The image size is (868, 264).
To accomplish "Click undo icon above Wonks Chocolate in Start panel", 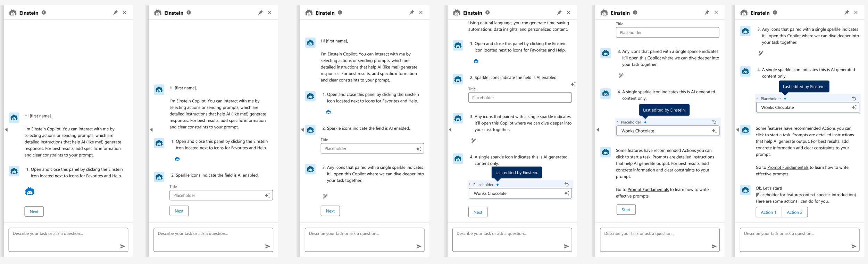I will 714,122.
